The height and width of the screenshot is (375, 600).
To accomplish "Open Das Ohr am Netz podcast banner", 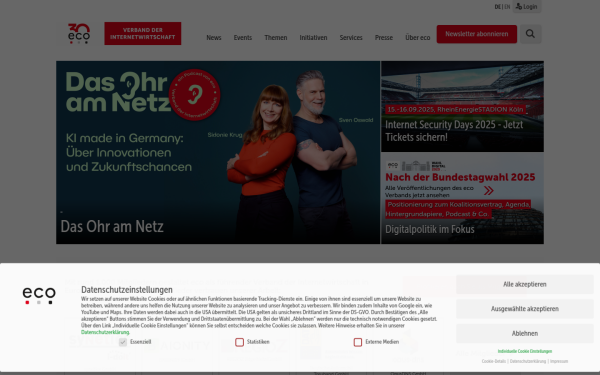I will pos(218,152).
